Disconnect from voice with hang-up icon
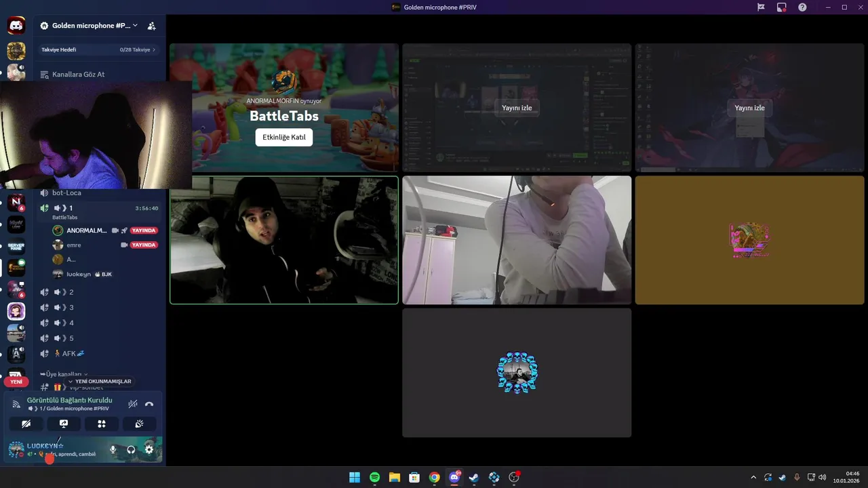 pyautogui.click(x=149, y=404)
